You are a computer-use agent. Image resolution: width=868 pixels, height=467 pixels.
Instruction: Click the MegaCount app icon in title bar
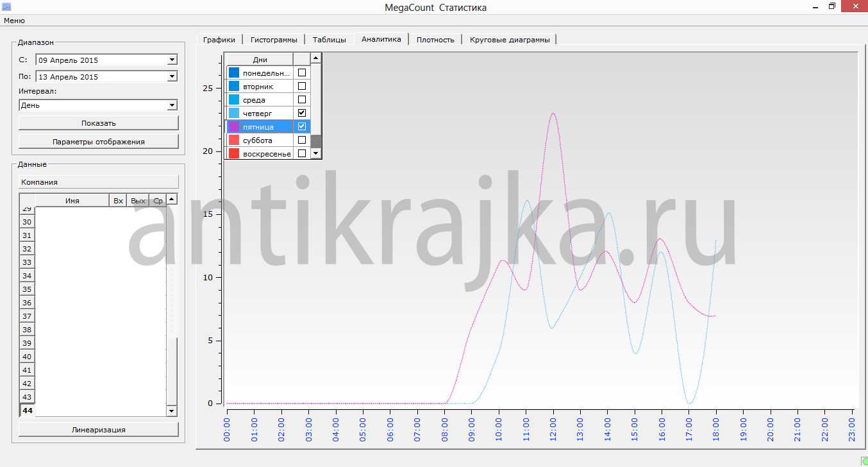point(6,7)
